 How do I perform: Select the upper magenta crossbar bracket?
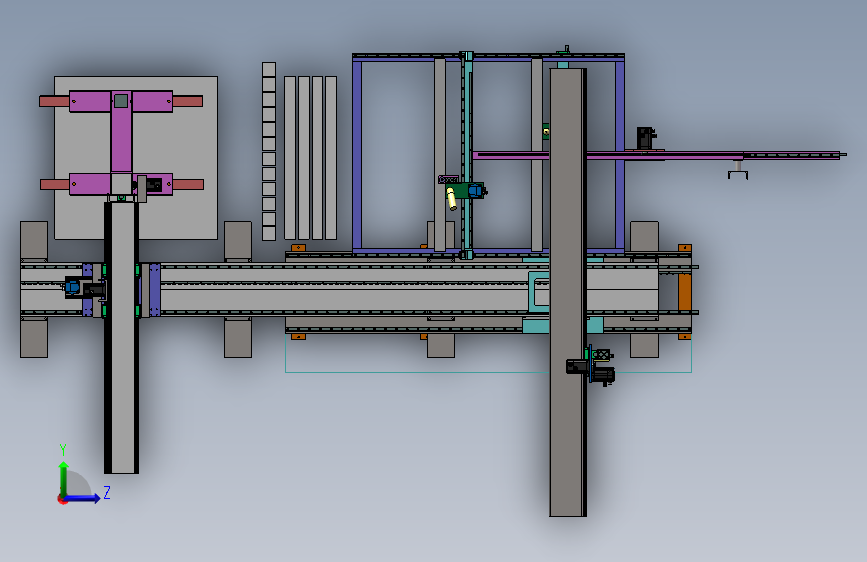tap(121, 102)
